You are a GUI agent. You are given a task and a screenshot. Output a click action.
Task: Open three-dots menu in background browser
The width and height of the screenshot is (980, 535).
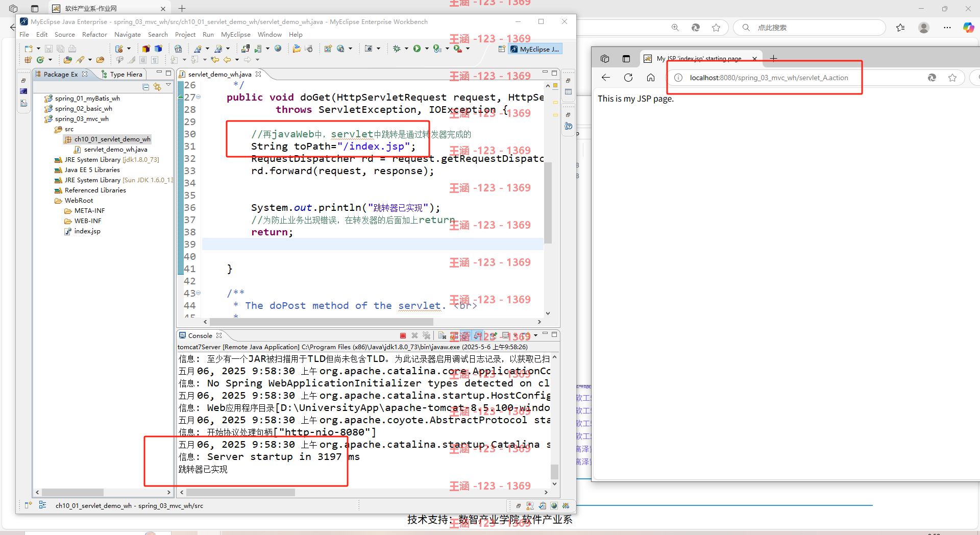[947, 28]
